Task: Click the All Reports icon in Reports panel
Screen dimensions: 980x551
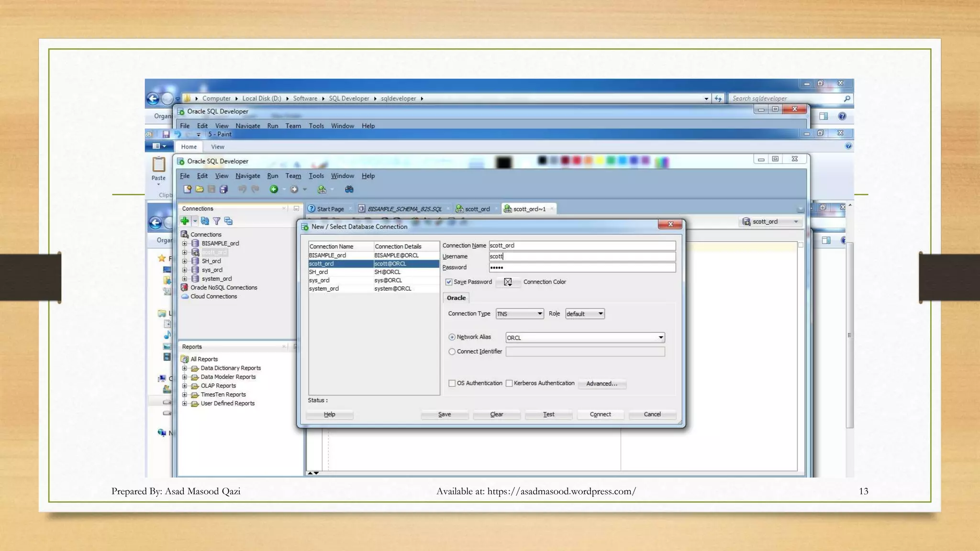Action: (185, 359)
